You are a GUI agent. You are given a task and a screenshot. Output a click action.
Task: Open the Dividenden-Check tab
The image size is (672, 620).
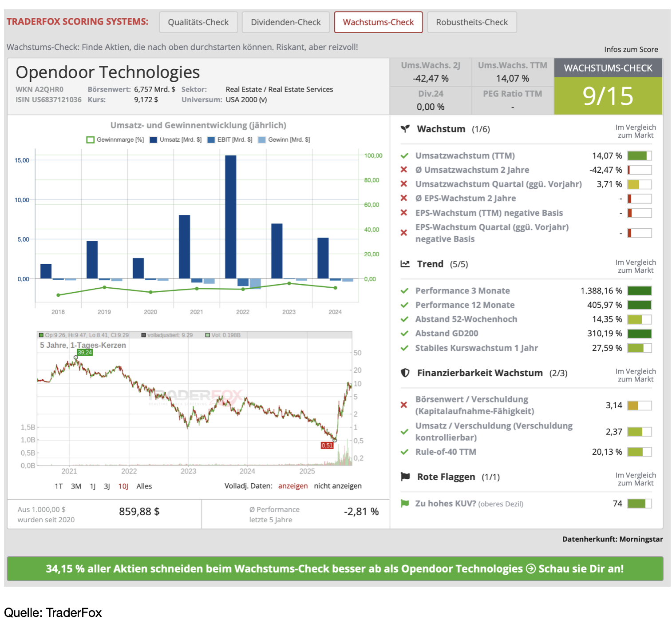285,22
